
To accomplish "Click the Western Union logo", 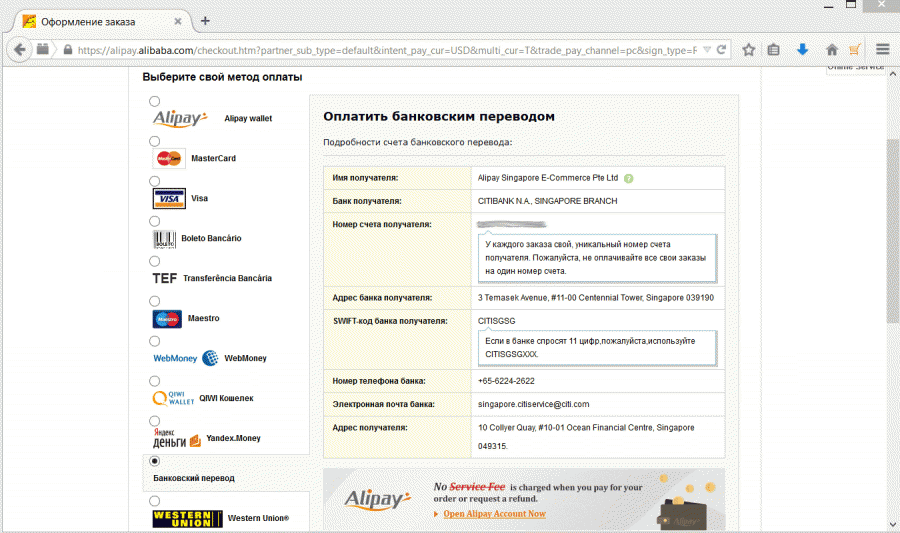I will [x=187, y=518].
